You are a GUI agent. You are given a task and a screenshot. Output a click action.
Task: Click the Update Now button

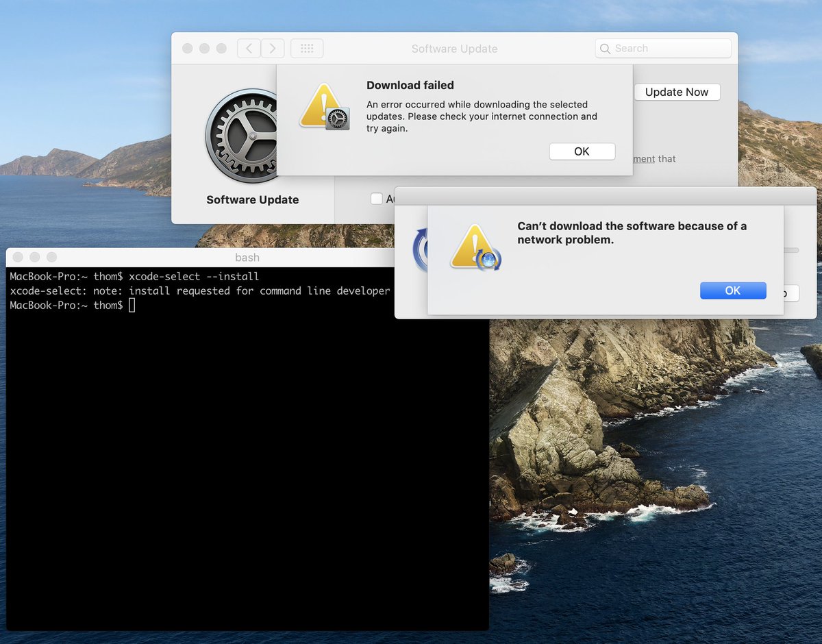[x=677, y=92]
